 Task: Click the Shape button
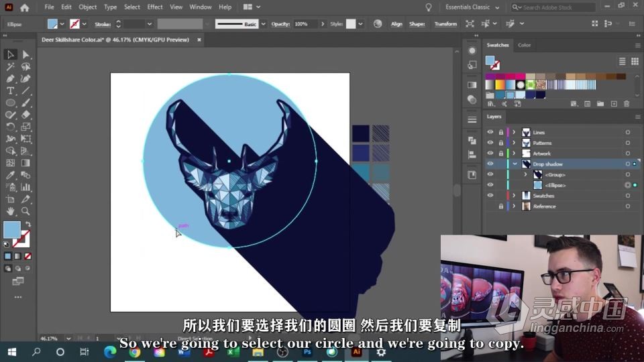[x=417, y=24]
